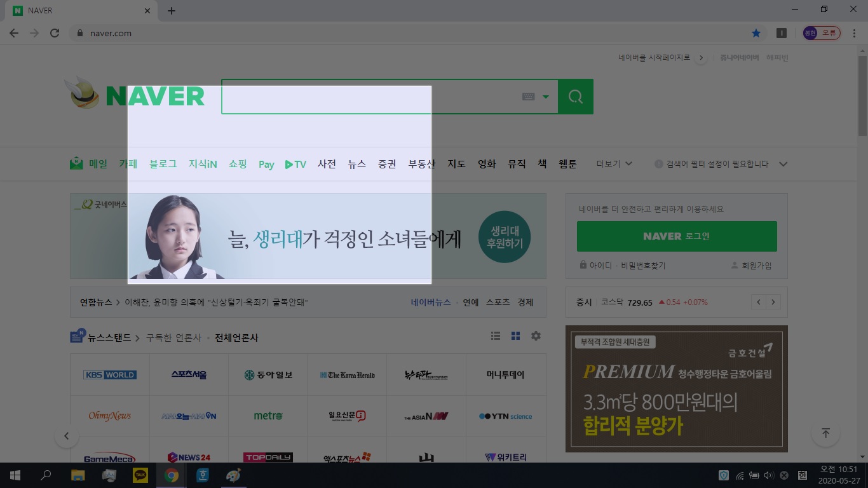The image size is (868, 488).
Task: Go to 카페 service
Action: coord(128,164)
